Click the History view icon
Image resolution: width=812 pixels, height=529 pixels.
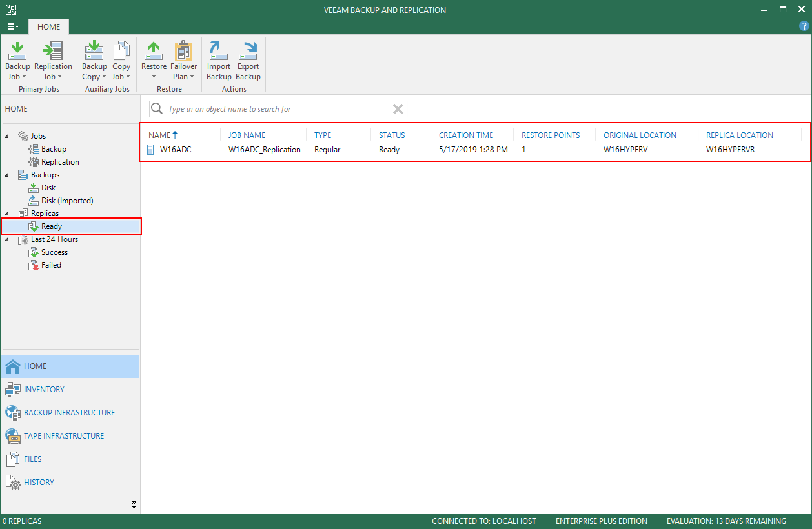click(x=12, y=483)
